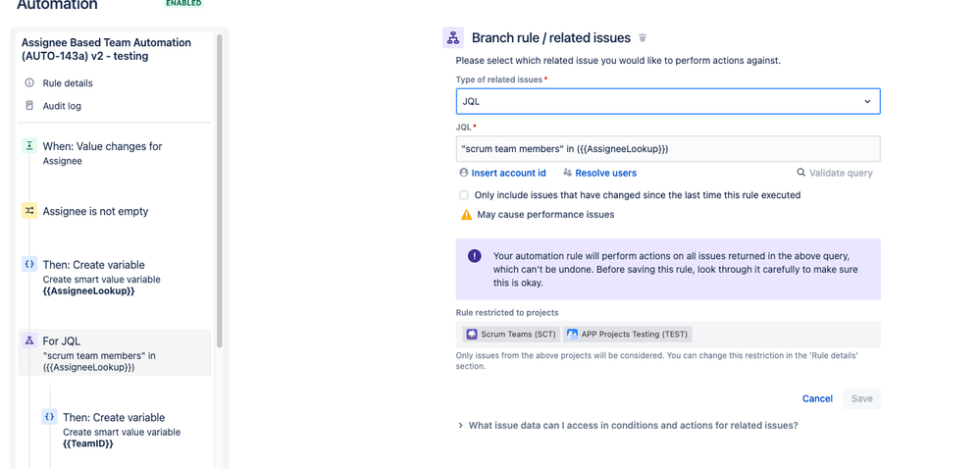Delete the branch rule via trash icon

coord(643,38)
